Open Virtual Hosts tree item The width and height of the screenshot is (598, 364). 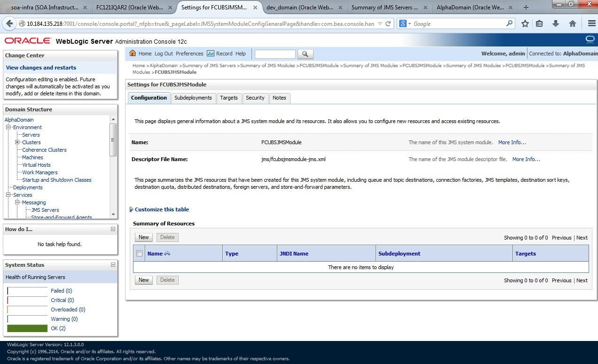(36, 165)
